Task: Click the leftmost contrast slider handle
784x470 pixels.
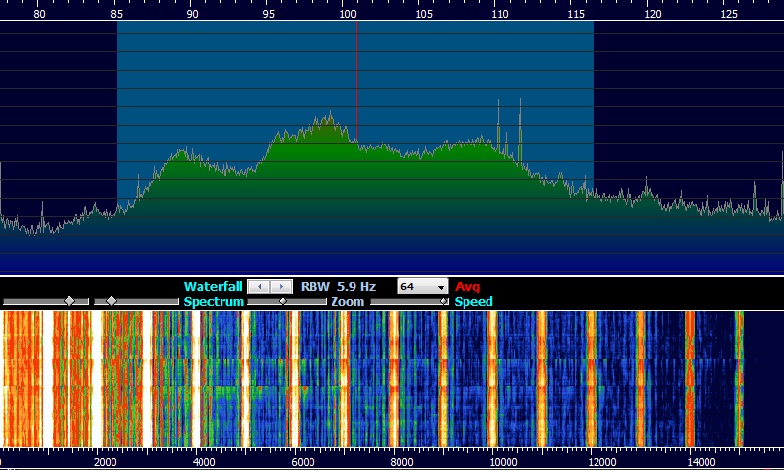Action: click(x=70, y=301)
